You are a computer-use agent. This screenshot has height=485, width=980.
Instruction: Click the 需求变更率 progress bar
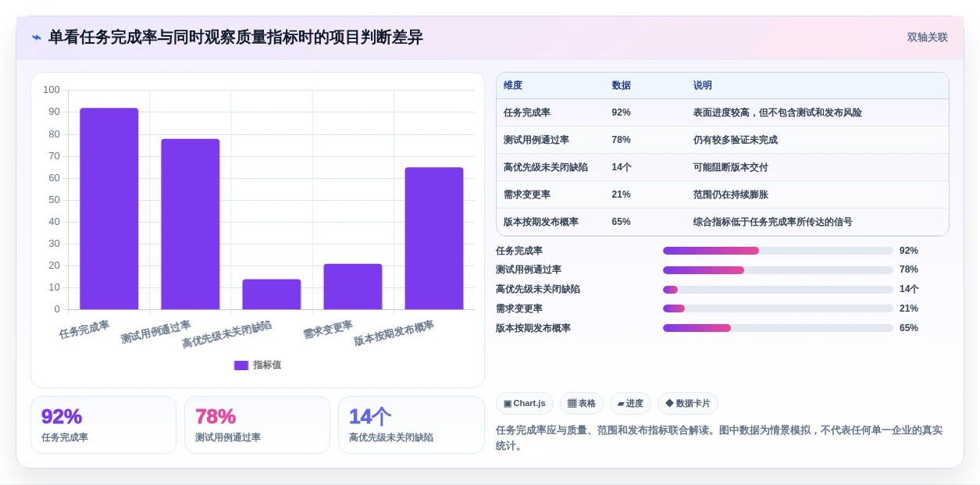(x=778, y=309)
